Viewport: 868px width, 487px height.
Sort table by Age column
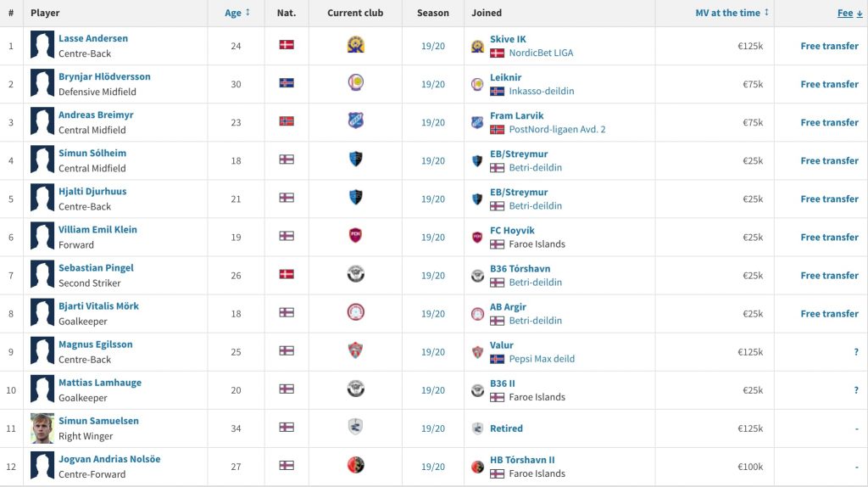(x=237, y=13)
